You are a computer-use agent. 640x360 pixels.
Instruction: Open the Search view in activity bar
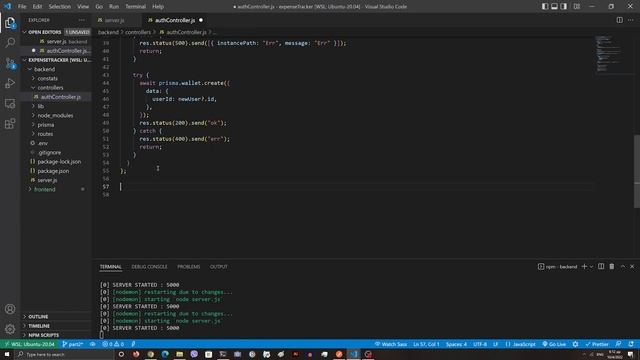click(10, 42)
